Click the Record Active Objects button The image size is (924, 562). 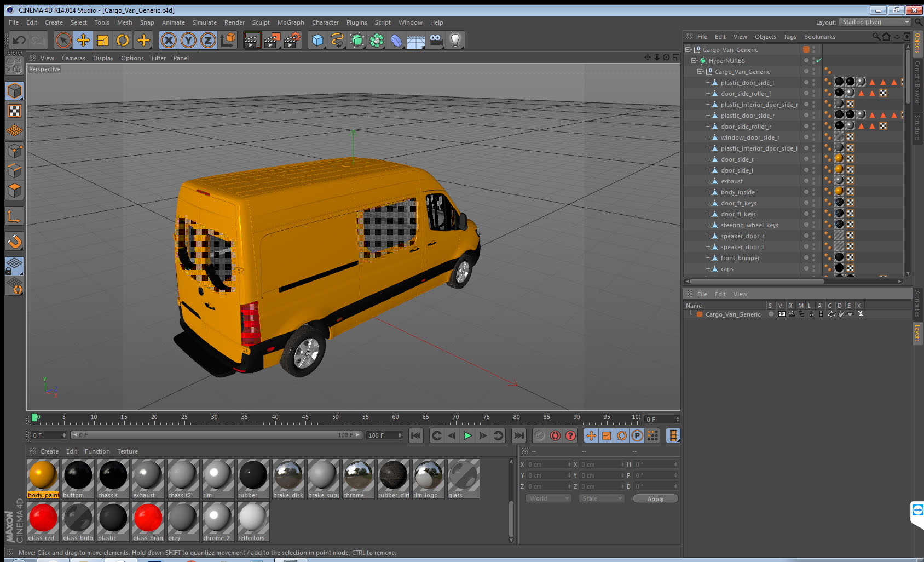pos(540,435)
